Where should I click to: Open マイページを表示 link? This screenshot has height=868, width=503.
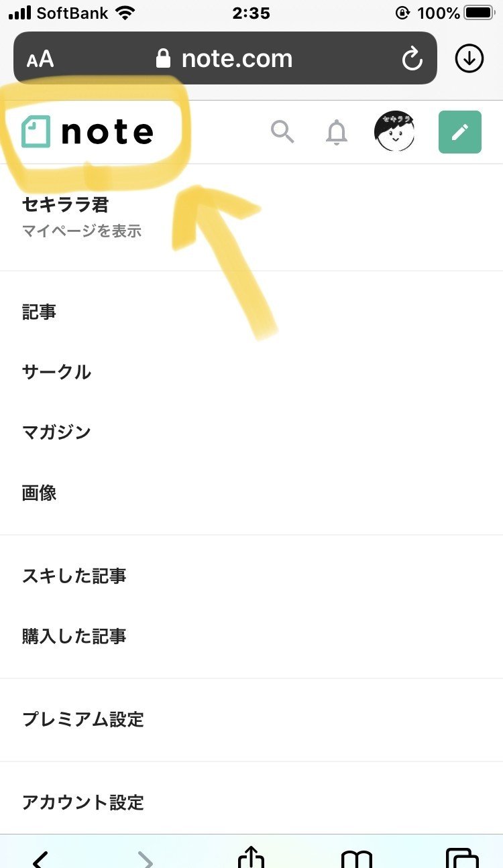coord(82,231)
